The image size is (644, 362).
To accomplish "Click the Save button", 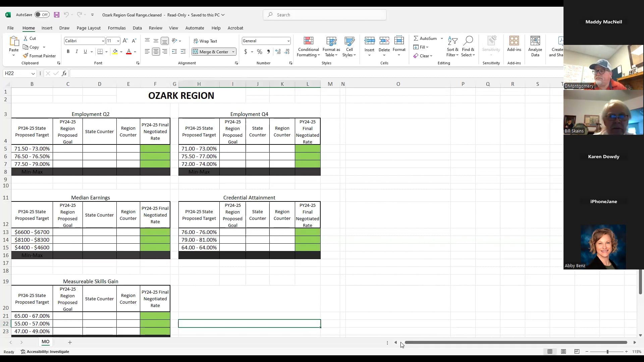I will click(57, 15).
